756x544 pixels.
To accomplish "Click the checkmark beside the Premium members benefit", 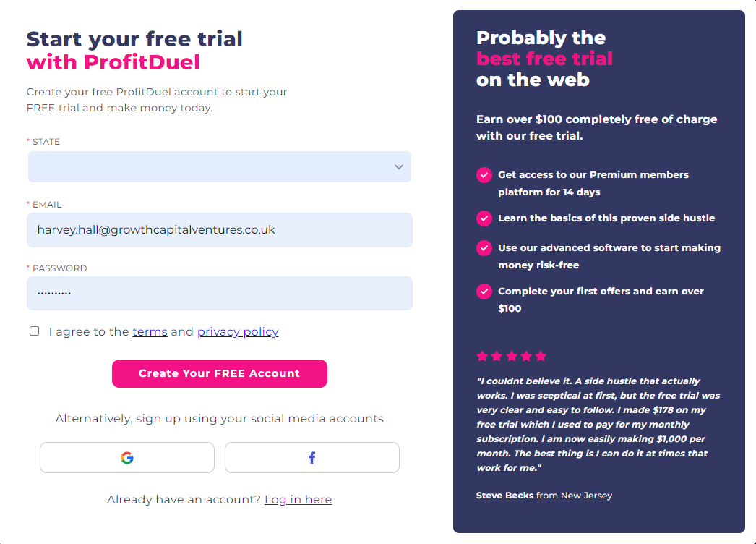I will (x=484, y=175).
